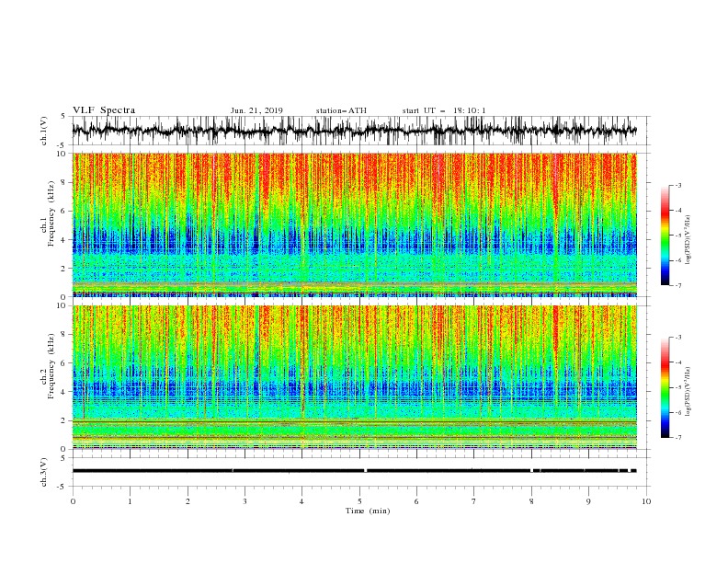The image size is (728, 563).
Task: Click the "-3" tick on the lower colorbar
Action: [677, 338]
